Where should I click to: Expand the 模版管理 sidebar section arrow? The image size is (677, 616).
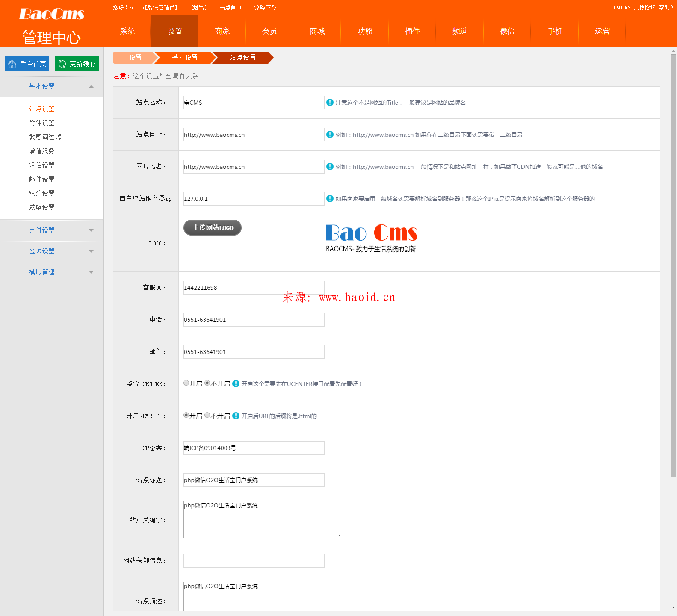coord(91,272)
